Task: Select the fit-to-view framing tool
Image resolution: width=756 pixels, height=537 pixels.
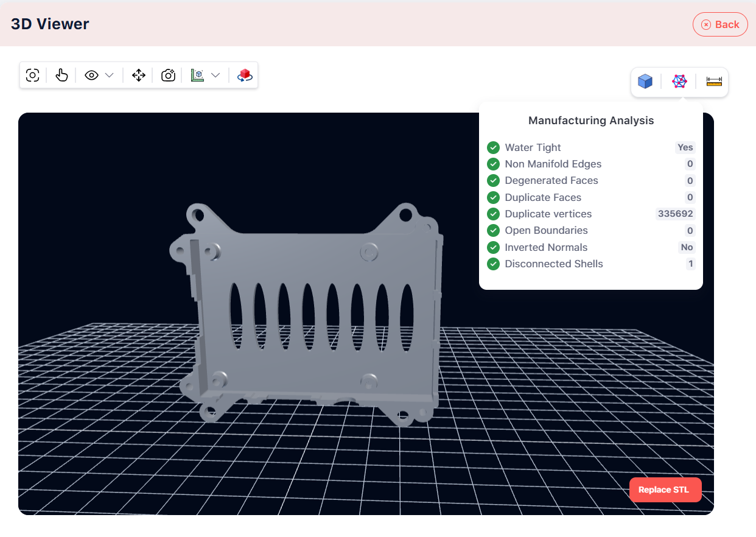Action: click(32, 74)
